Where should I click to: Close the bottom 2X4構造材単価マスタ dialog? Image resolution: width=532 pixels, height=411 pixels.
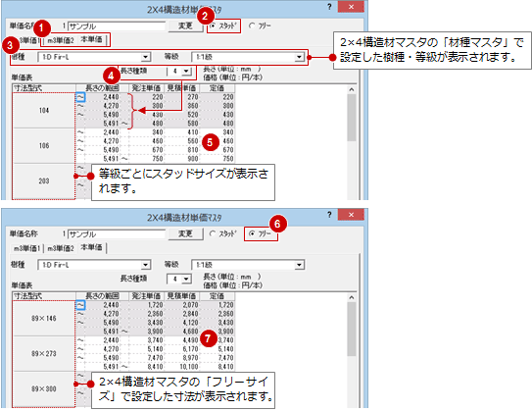[351, 215]
